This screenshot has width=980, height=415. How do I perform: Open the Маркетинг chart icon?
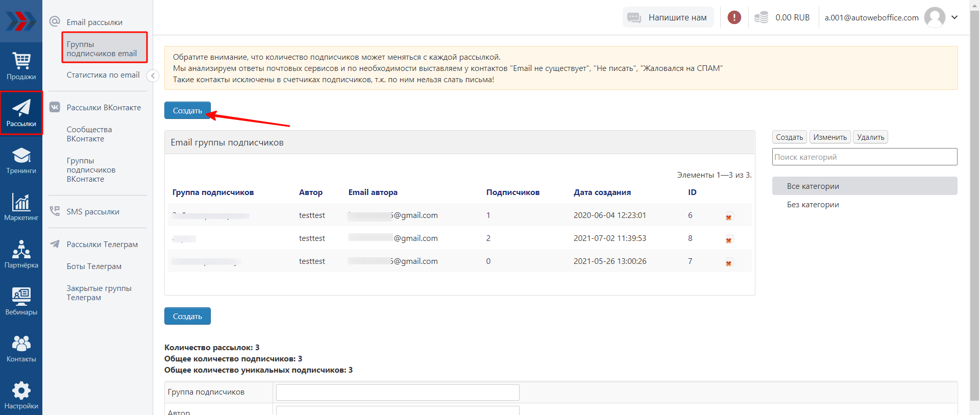21,207
